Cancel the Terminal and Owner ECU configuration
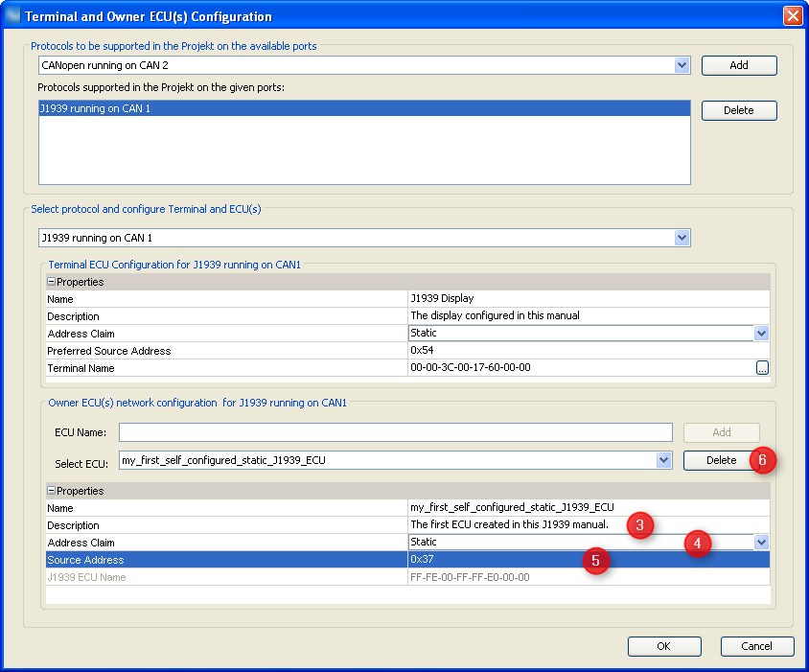Image resolution: width=809 pixels, height=672 pixels. (756, 646)
